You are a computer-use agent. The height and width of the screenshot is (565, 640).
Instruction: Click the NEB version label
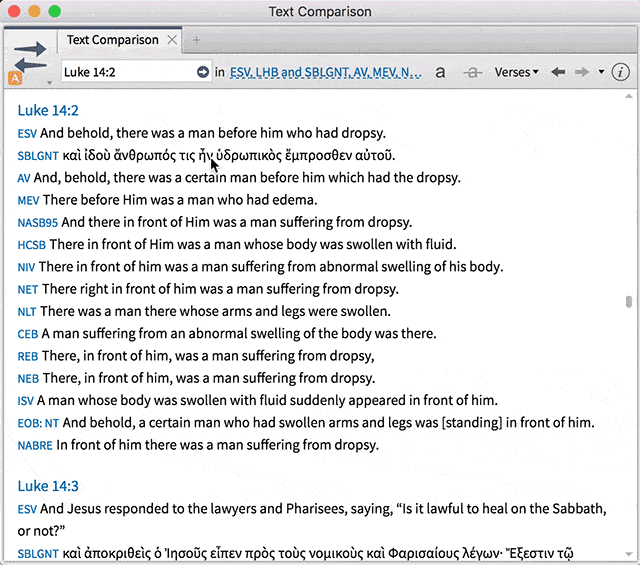point(28,378)
